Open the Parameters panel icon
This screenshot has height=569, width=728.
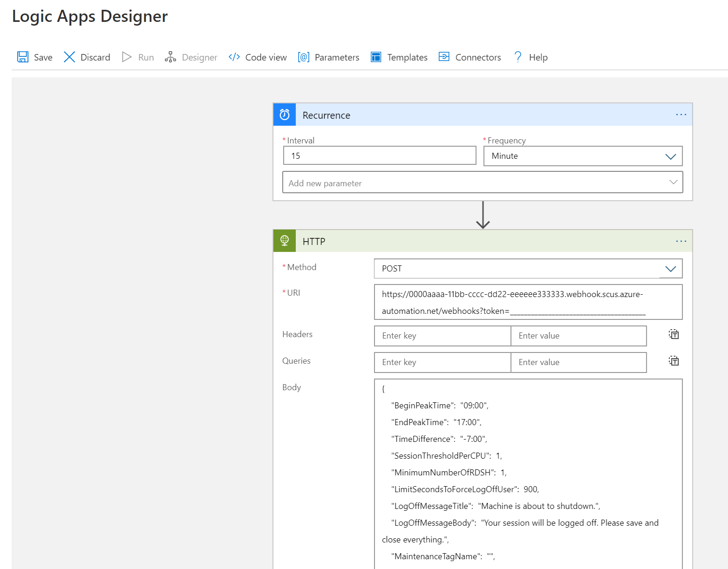[303, 57]
